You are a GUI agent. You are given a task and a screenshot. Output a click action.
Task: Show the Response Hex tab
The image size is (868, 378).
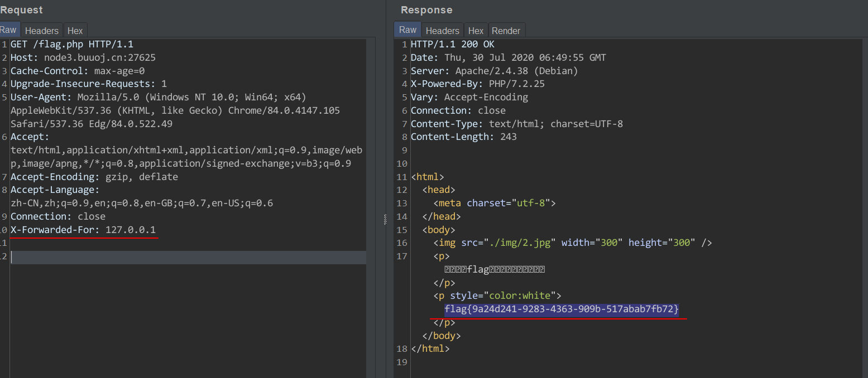click(x=476, y=31)
